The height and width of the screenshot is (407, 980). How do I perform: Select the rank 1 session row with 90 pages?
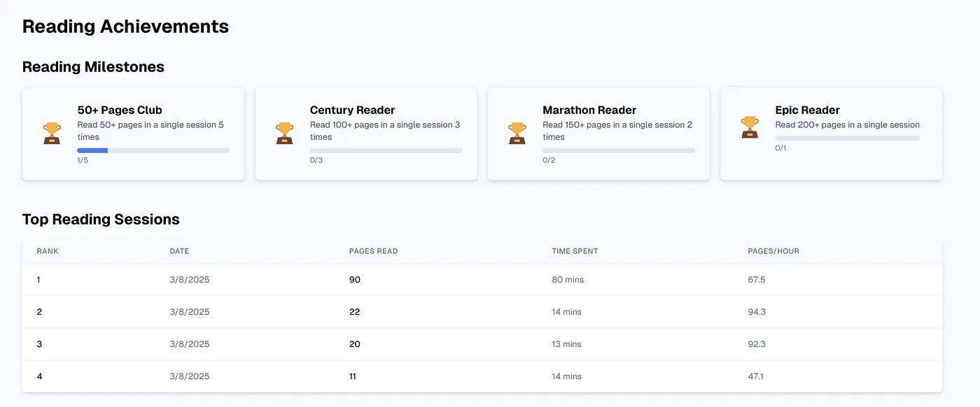point(482,280)
